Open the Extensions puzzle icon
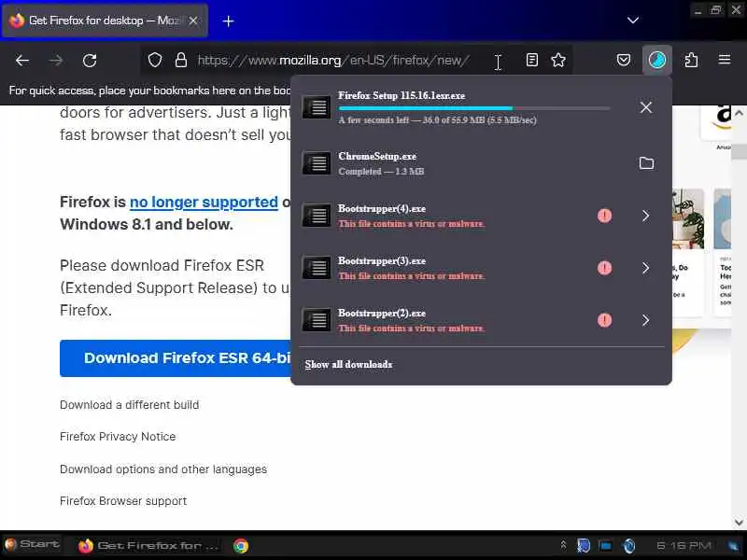Viewport: 747px width, 560px height. pyautogui.click(x=691, y=60)
